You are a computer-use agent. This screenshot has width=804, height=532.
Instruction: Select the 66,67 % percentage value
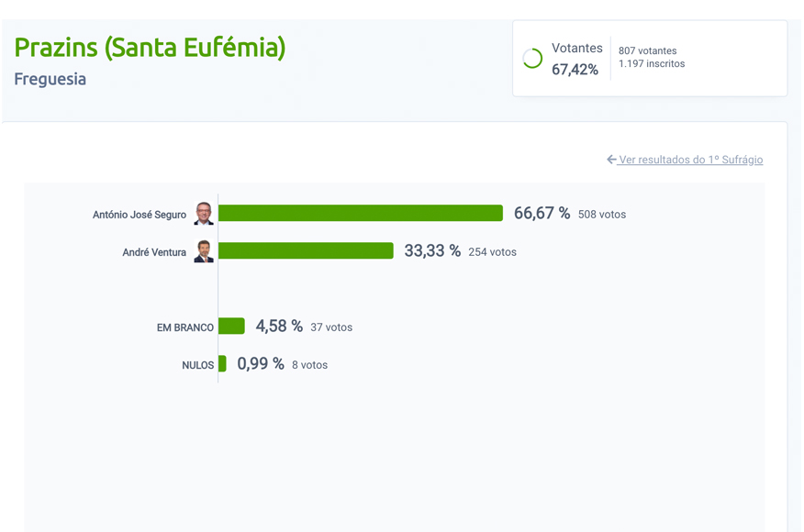541,213
